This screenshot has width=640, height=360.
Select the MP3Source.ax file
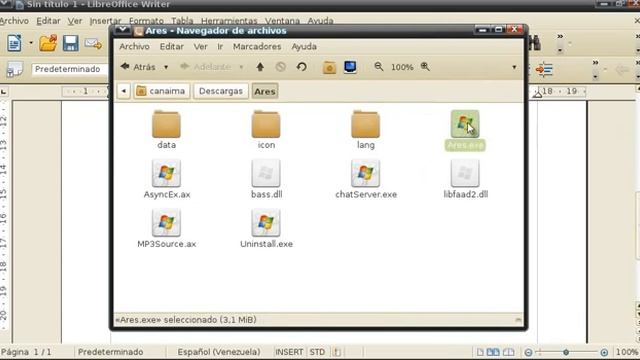[167, 229]
